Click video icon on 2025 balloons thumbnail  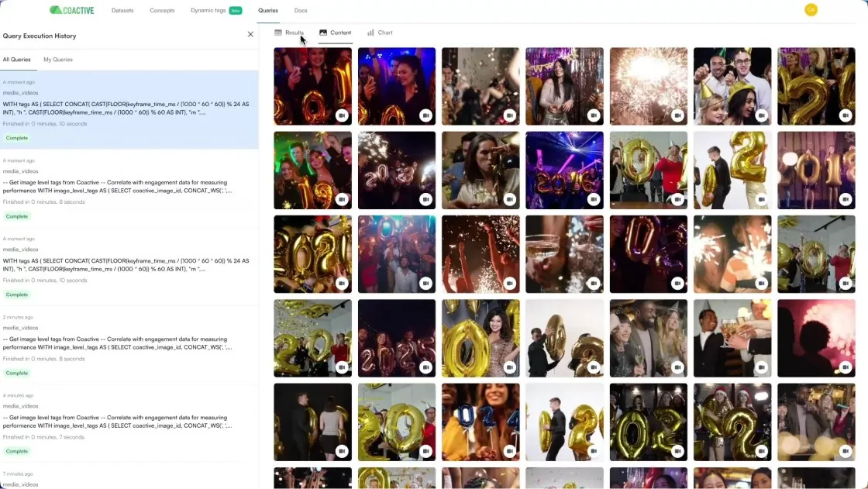[425, 367]
